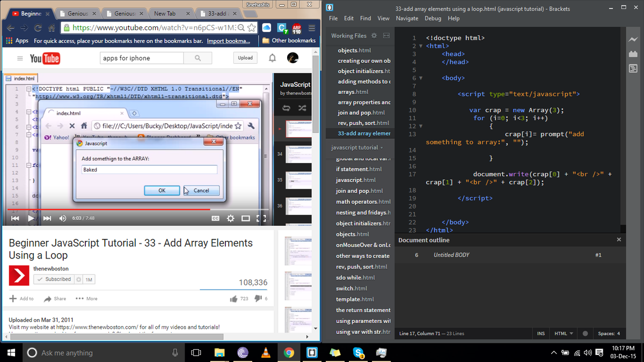Play the YouTube video
The height and width of the screenshot is (362, 644).
point(31,218)
